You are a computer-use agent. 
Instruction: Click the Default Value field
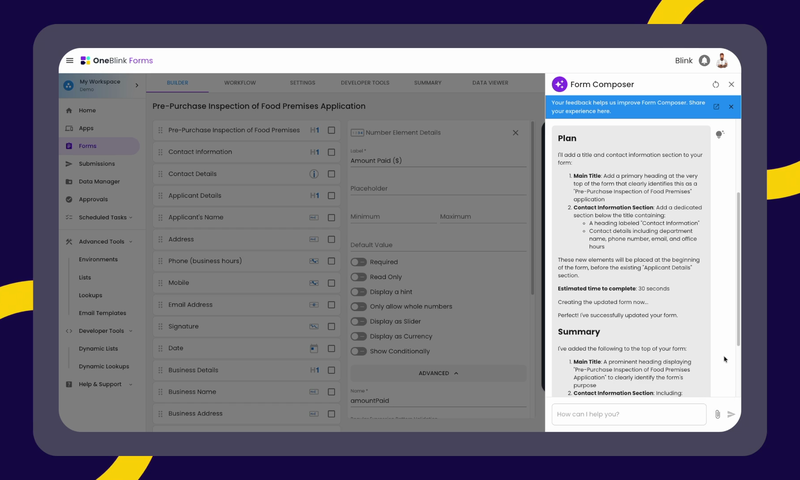[x=438, y=245]
